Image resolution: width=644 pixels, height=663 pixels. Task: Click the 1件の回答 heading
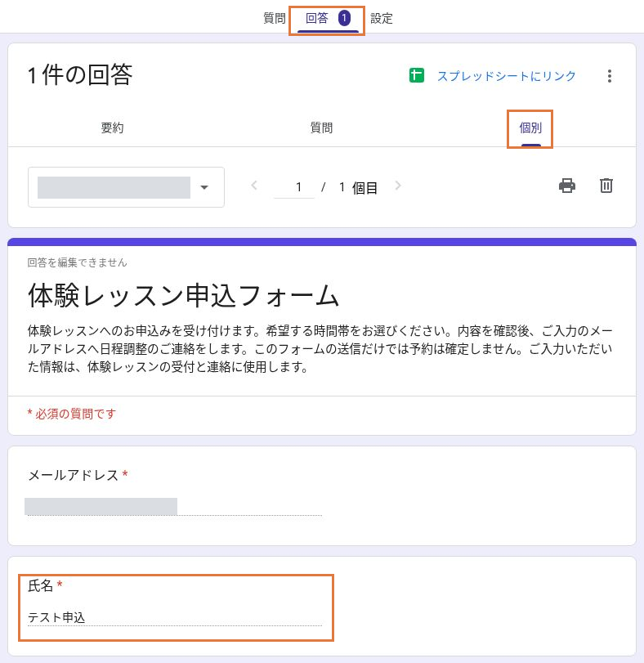tap(79, 75)
